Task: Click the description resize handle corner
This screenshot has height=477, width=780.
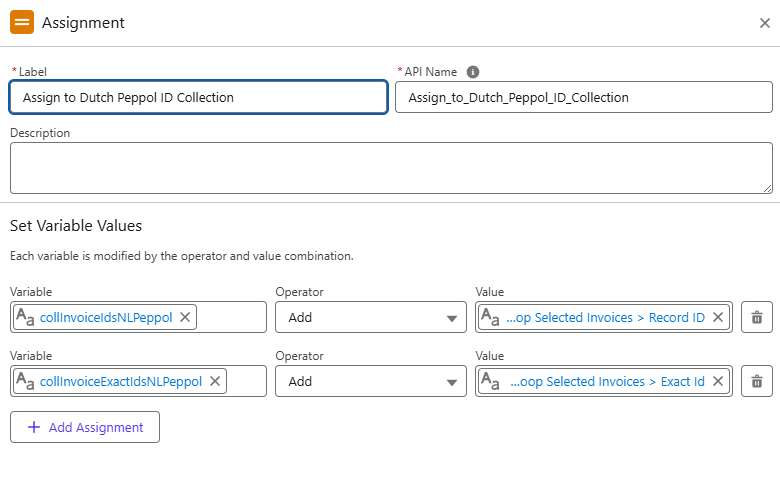Action: tap(768, 189)
